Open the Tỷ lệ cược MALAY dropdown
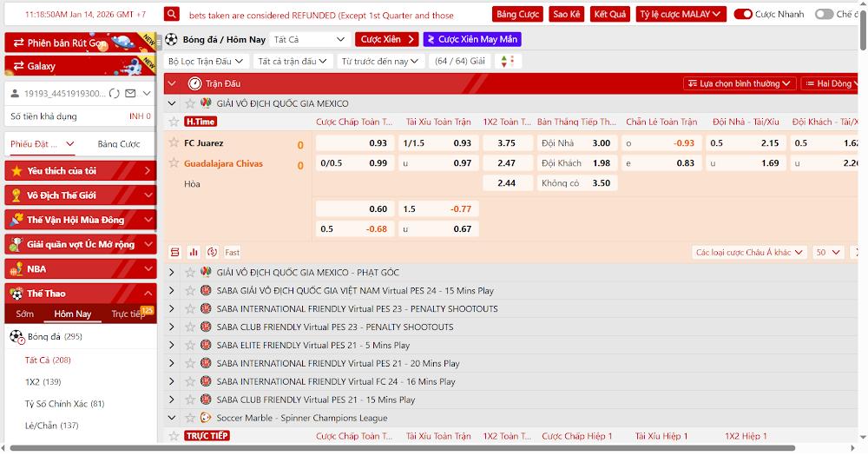 (x=681, y=15)
